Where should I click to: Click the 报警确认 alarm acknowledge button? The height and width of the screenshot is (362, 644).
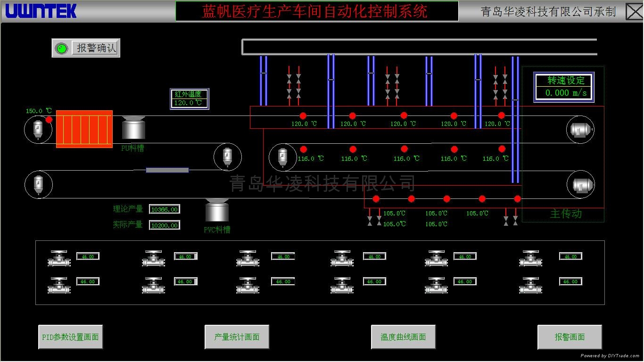(95, 48)
